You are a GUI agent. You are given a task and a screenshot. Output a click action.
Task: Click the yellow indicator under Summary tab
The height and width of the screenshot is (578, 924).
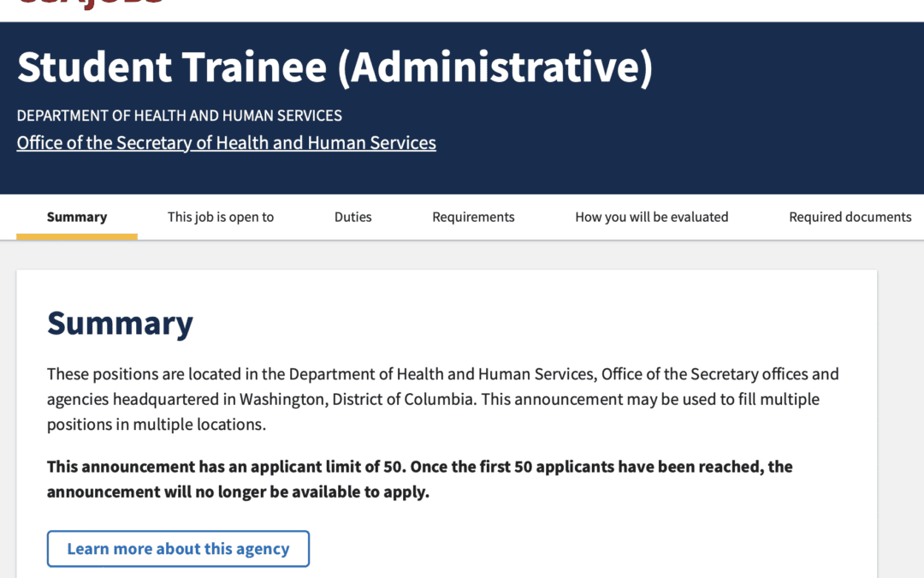(x=77, y=236)
